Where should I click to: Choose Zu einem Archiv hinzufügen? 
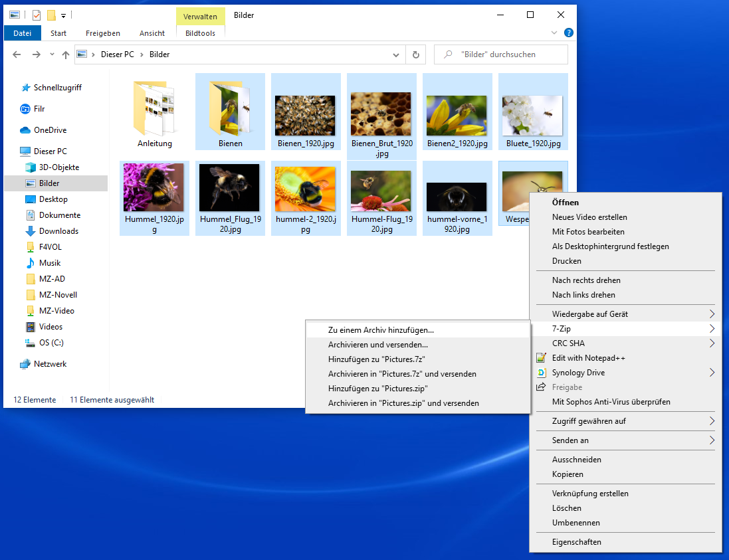[381, 329]
